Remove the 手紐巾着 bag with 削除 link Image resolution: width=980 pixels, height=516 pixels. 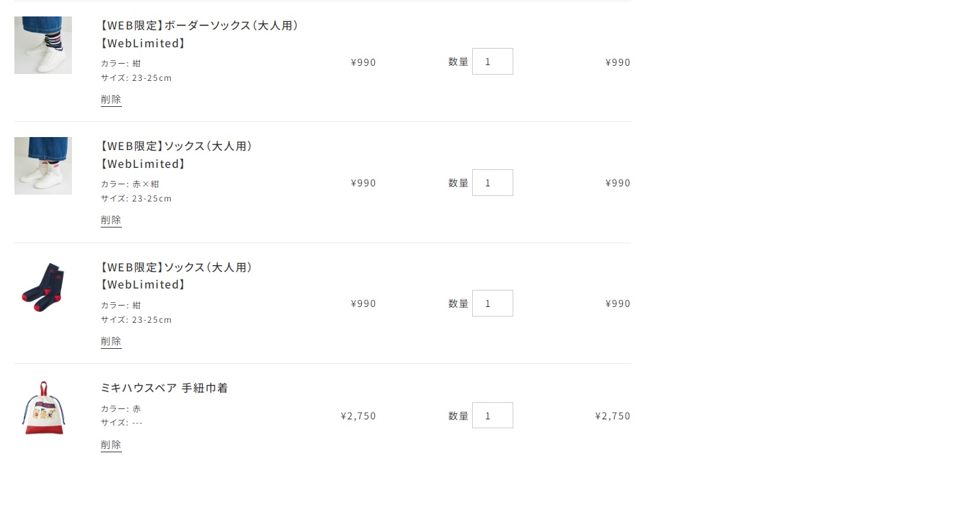(x=111, y=445)
